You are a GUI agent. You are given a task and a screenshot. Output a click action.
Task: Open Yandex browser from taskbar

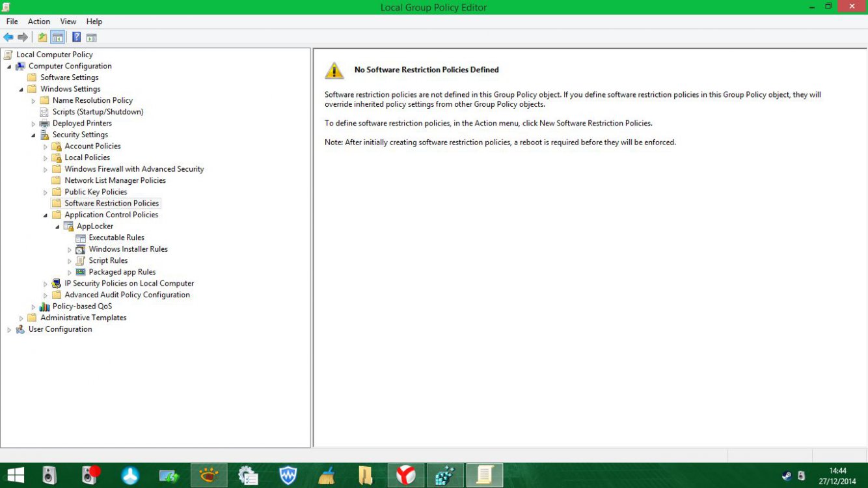[x=406, y=476]
